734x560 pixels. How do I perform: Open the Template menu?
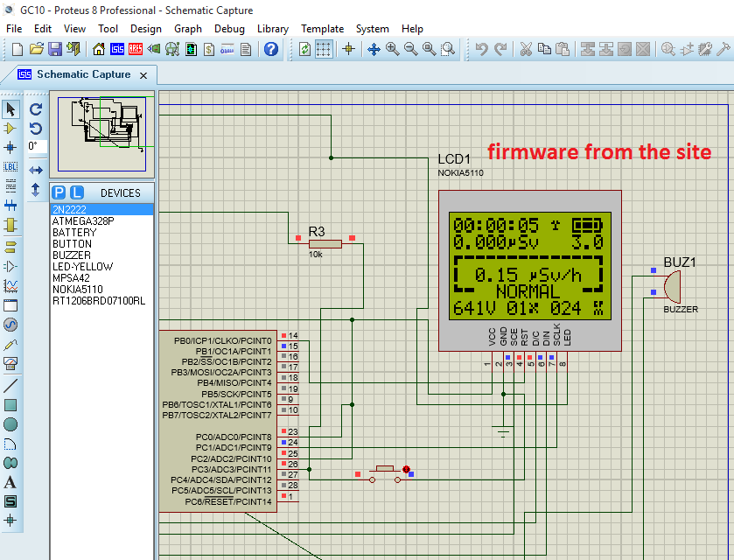pos(322,29)
